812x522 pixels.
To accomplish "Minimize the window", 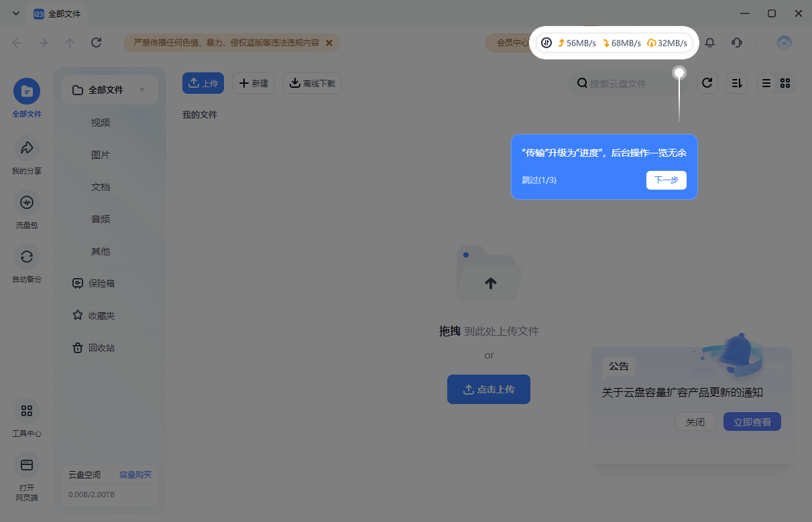I will [745, 13].
